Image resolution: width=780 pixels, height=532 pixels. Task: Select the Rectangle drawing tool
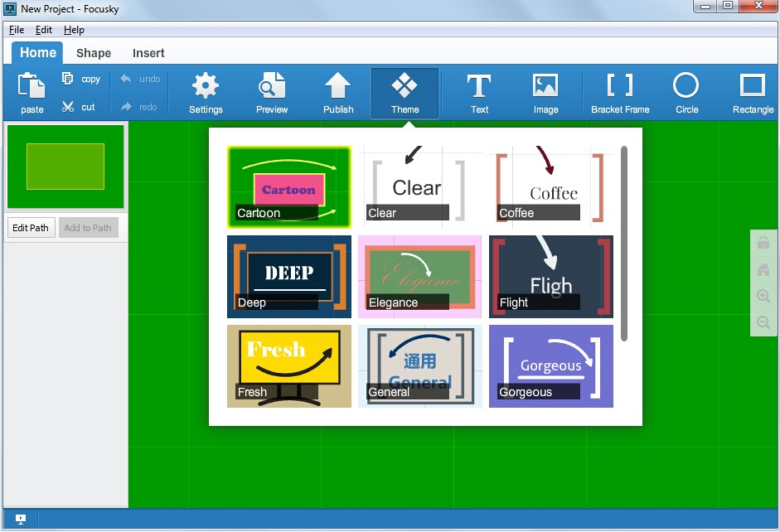(751, 93)
